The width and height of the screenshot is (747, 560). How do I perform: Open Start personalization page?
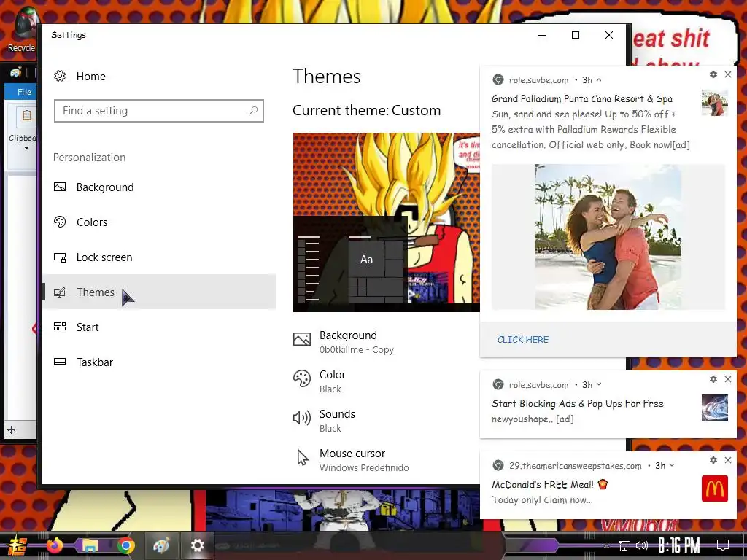click(x=159, y=327)
